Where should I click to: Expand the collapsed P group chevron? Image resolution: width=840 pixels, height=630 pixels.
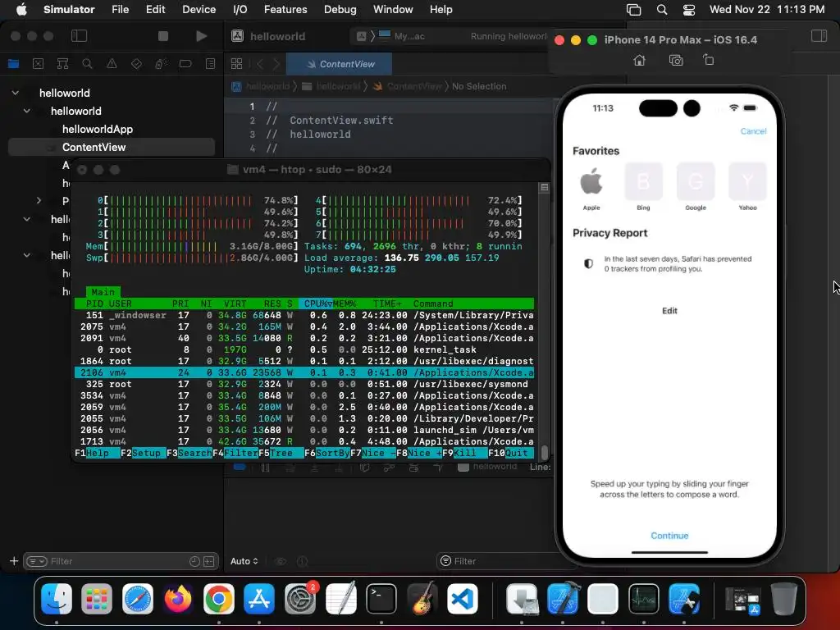click(x=39, y=200)
